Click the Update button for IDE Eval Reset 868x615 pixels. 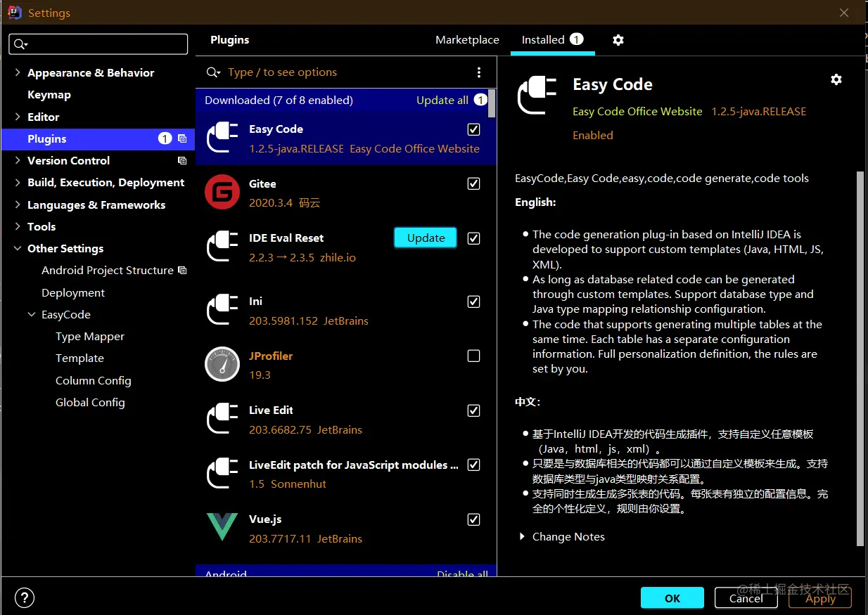tap(426, 238)
